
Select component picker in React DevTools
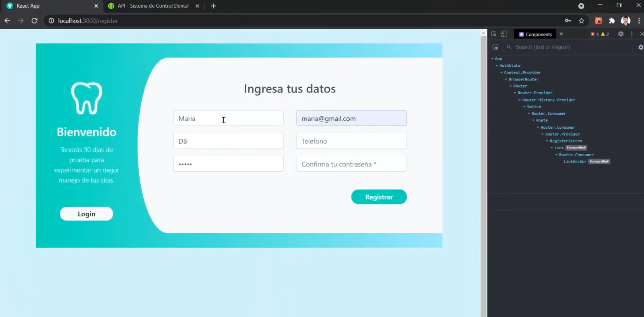[495, 47]
